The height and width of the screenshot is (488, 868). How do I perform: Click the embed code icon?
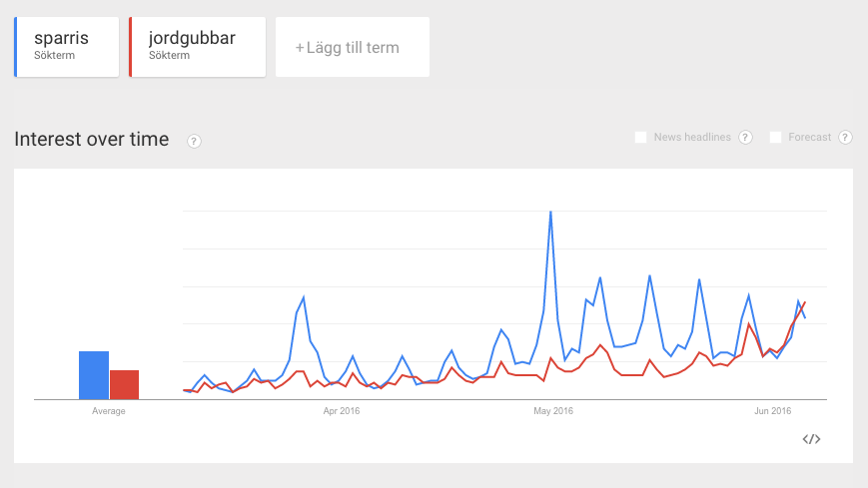pyautogui.click(x=811, y=439)
